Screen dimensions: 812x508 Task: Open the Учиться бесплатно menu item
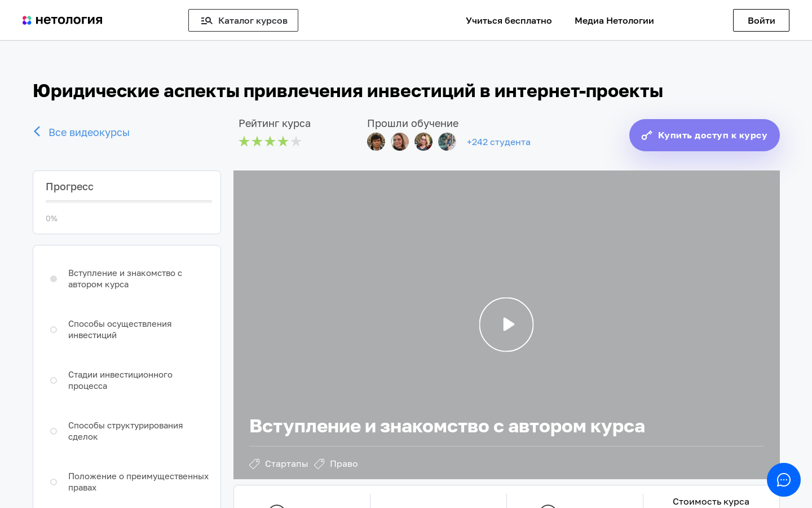click(509, 20)
